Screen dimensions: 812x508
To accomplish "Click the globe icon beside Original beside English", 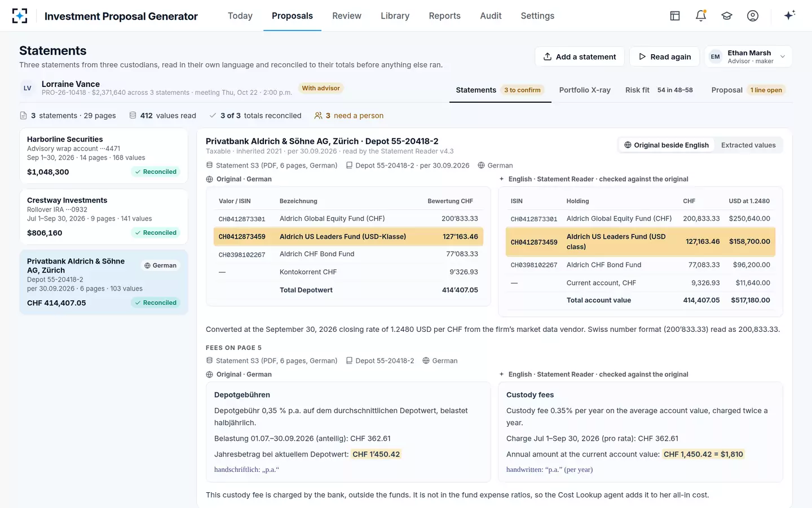I will tap(628, 145).
